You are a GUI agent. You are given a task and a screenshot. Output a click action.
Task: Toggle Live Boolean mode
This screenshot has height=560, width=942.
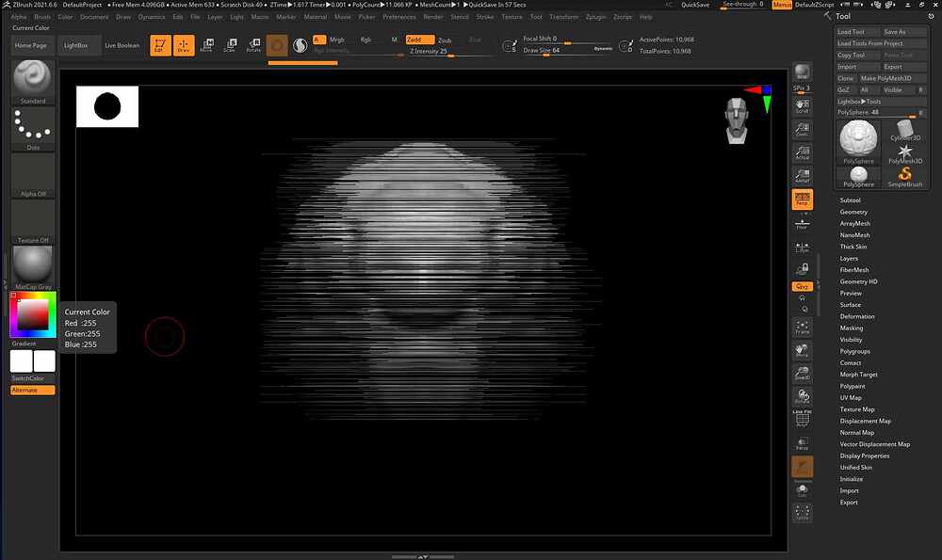click(x=122, y=45)
